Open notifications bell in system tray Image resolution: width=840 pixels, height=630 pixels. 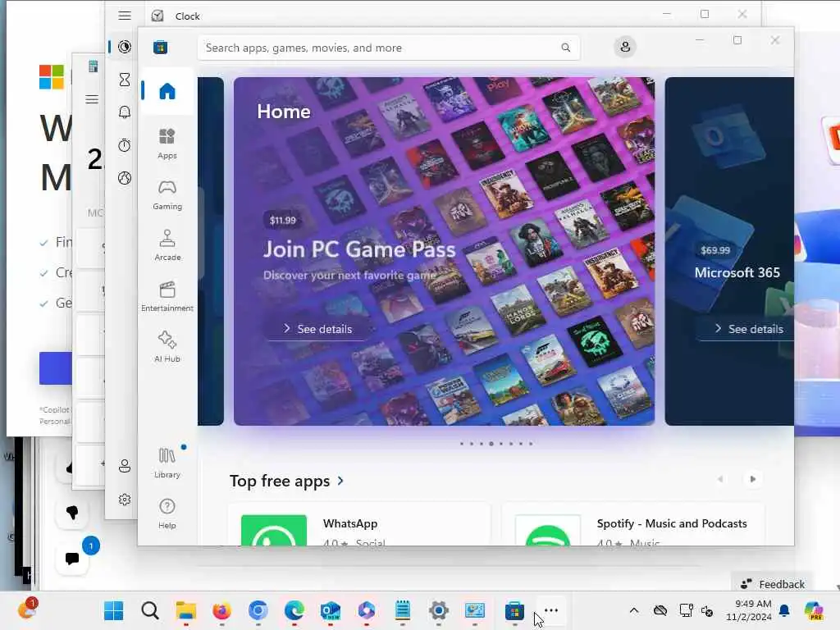[x=784, y=610]
